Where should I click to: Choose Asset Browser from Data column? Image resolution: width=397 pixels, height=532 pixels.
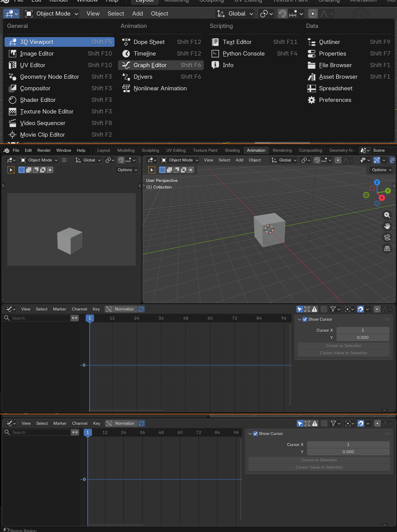[x=348, y=77]
